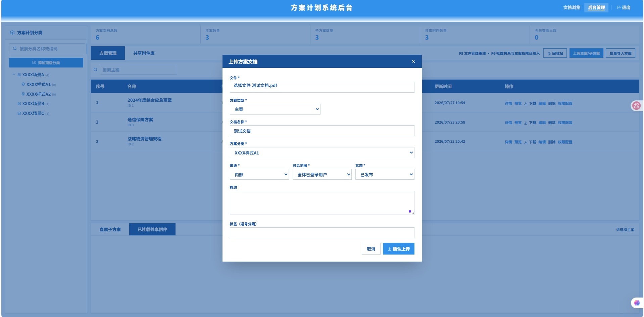The height and width of the screenshot is (317, 644).
Task: Go to 文档浏览 in top navigation
Action: 572,7
